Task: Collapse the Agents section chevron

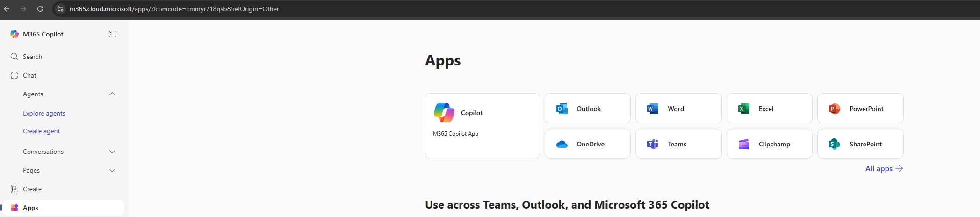Action: tap(112, 94)
